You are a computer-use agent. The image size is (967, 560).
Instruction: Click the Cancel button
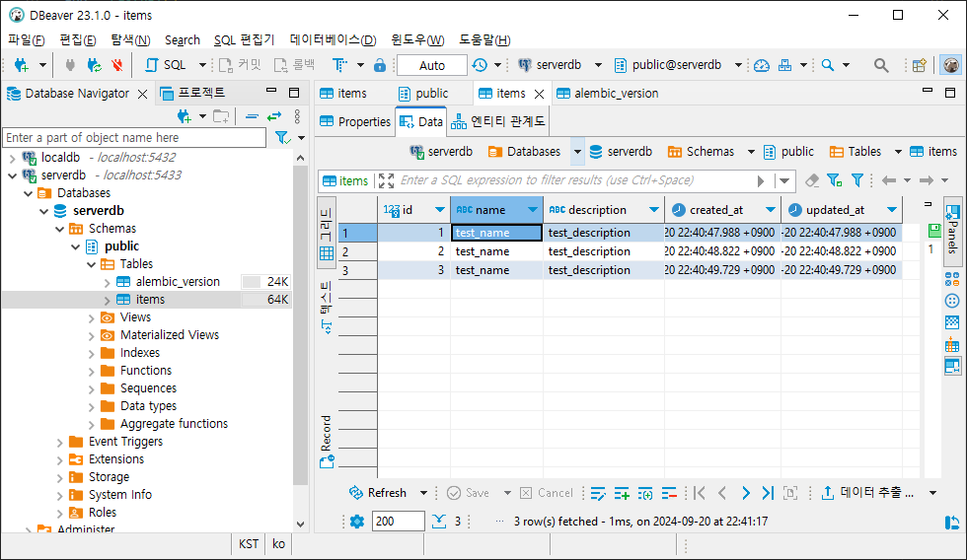pyautogui.click(x=547, y=493)
